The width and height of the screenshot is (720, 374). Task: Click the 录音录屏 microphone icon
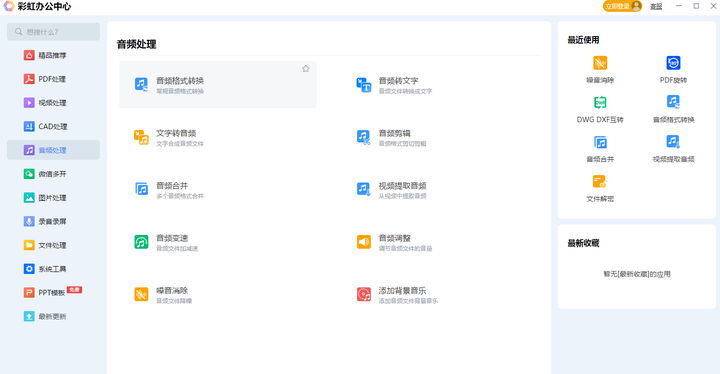click(29, 221)
